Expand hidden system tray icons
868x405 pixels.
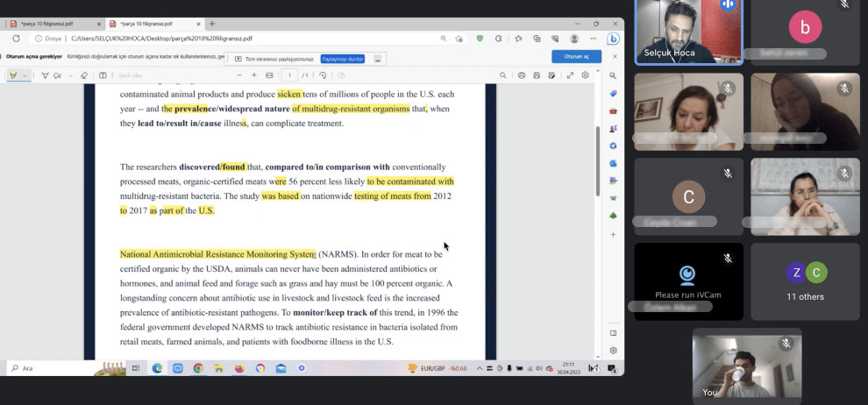[480, 368]
